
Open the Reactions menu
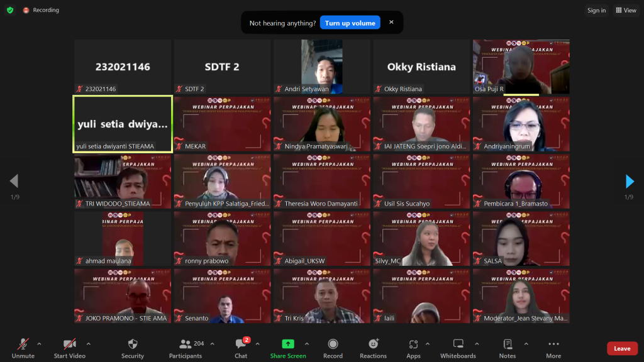(x=373, y=348)
